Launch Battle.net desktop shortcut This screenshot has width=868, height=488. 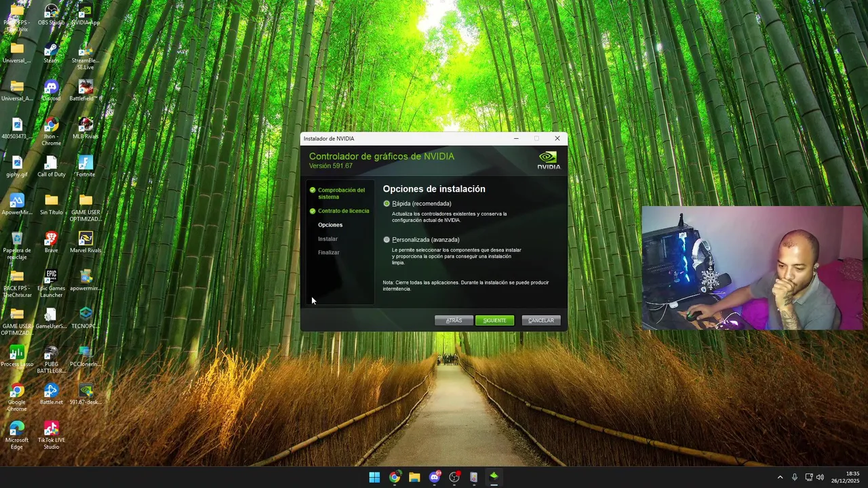[51, 394]
